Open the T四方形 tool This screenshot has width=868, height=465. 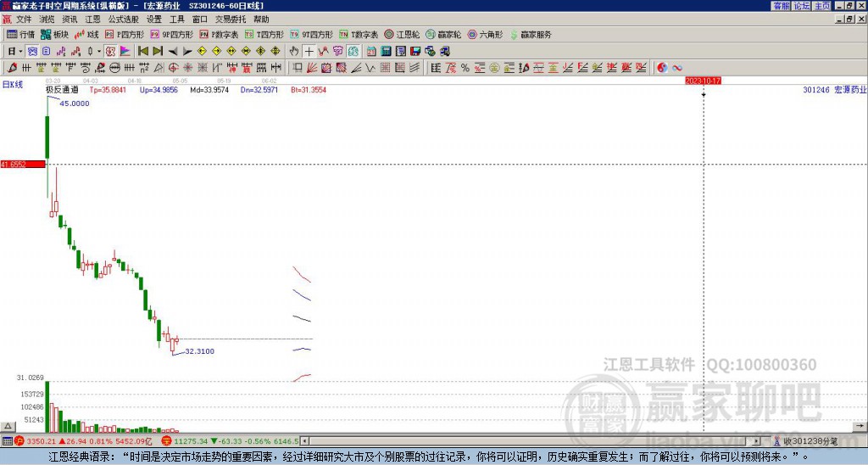pyautogui.click(x=264, y=34)
